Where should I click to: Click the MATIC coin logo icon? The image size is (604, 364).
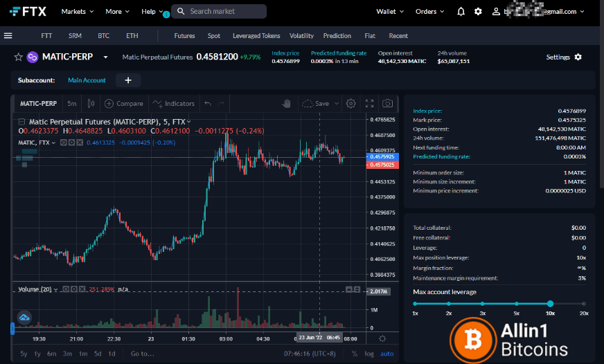tap(33, 57)
